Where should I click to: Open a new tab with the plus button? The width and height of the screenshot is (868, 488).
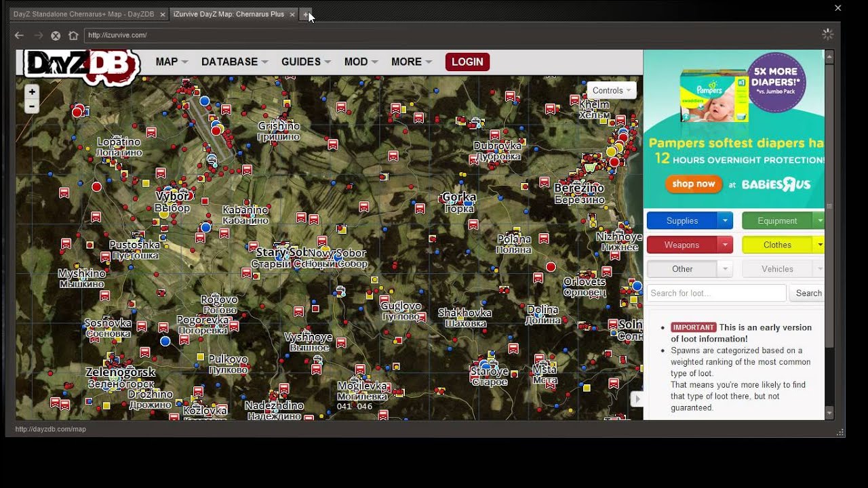tap(306, 14)
